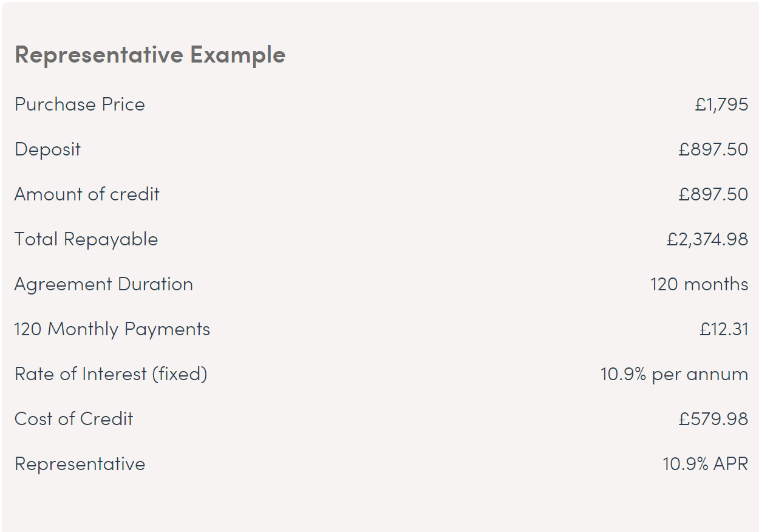The height and width of the screenshot is (532, 759).
Task: Click the empty area below the Representative row
Action: pyautogui.click(x=379, y=504)
